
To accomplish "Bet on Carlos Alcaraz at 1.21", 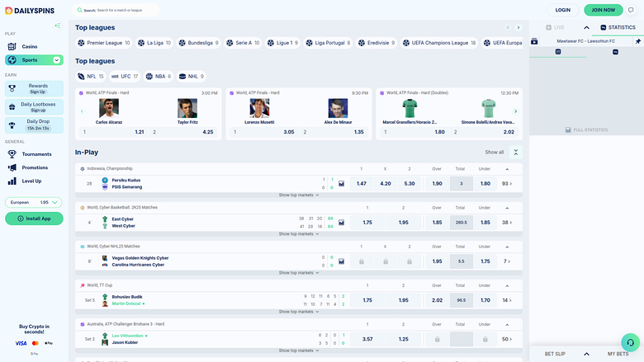I will click(x=113, y=132).
